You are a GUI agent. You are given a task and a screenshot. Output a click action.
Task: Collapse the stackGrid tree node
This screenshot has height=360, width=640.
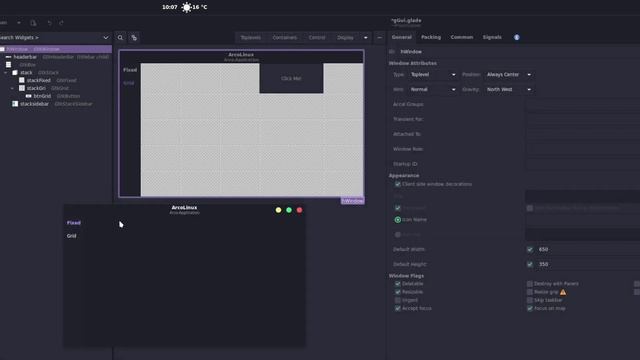[x=12, y=88]
